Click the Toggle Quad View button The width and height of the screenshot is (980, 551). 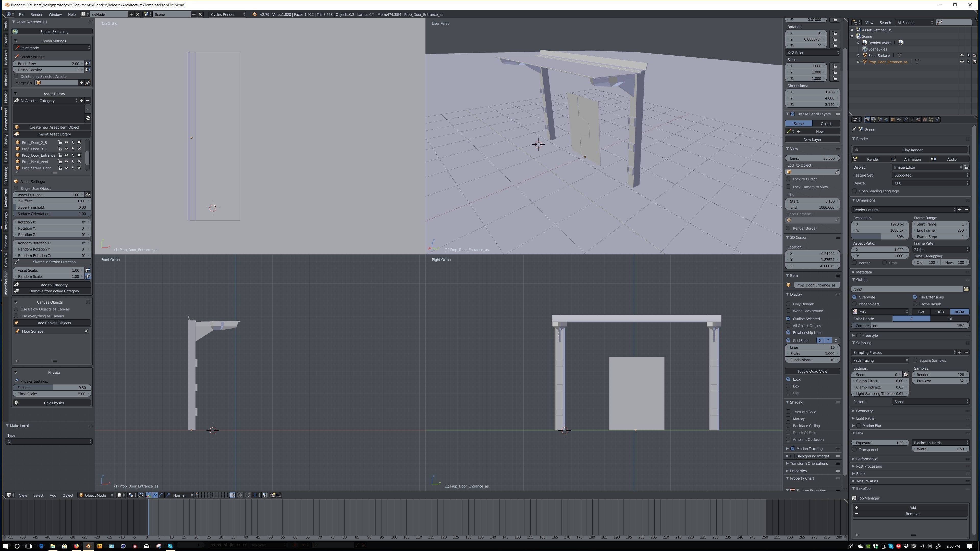(812, 371)
